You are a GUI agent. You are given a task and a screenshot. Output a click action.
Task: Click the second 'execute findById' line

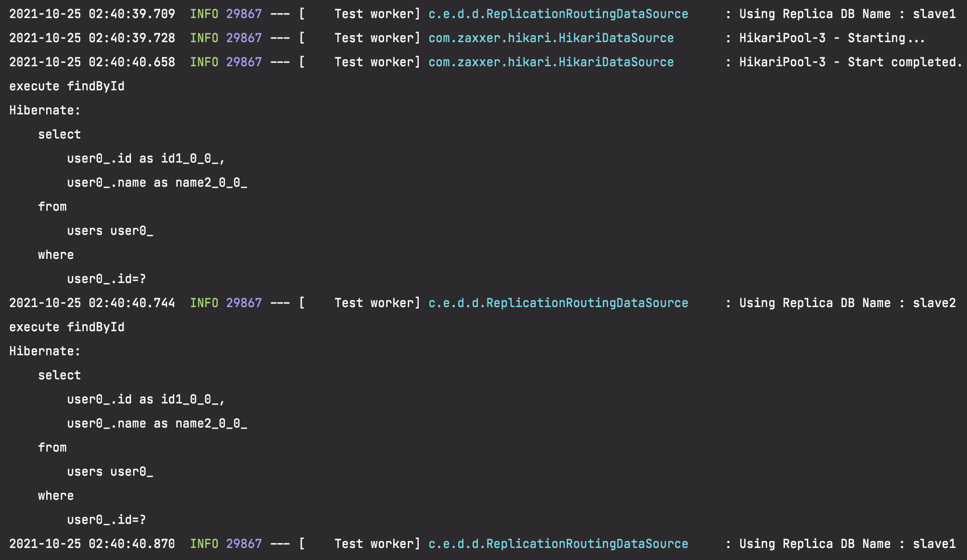point(67,327)
